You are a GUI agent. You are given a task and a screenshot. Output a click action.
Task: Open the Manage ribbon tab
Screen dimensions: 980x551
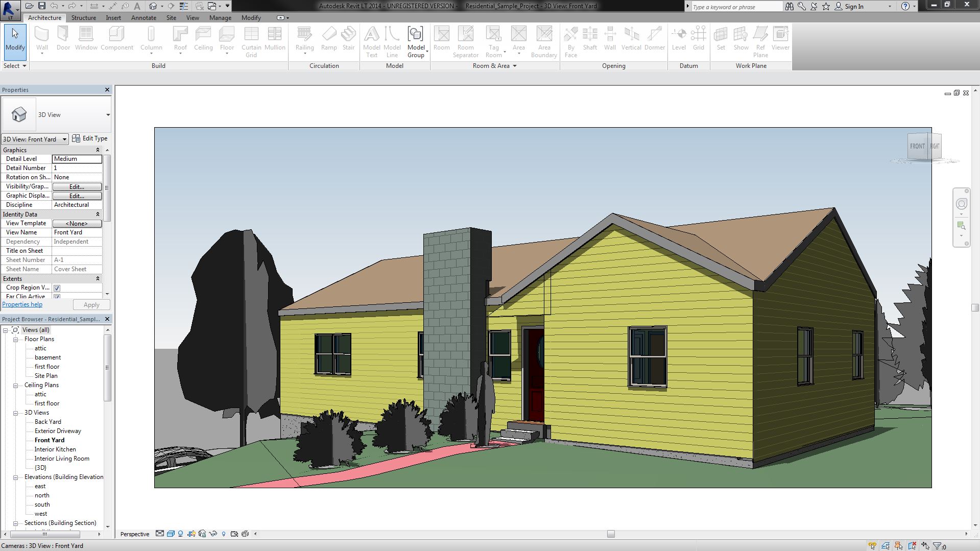coord(220,18)
